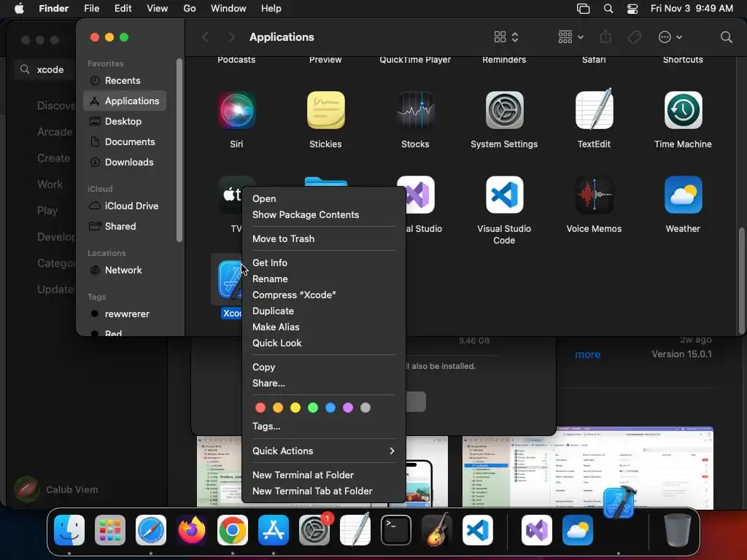747x560 pixels.
Task: Open Documents in Finder sidebar
Action: [x=125, y=142]
